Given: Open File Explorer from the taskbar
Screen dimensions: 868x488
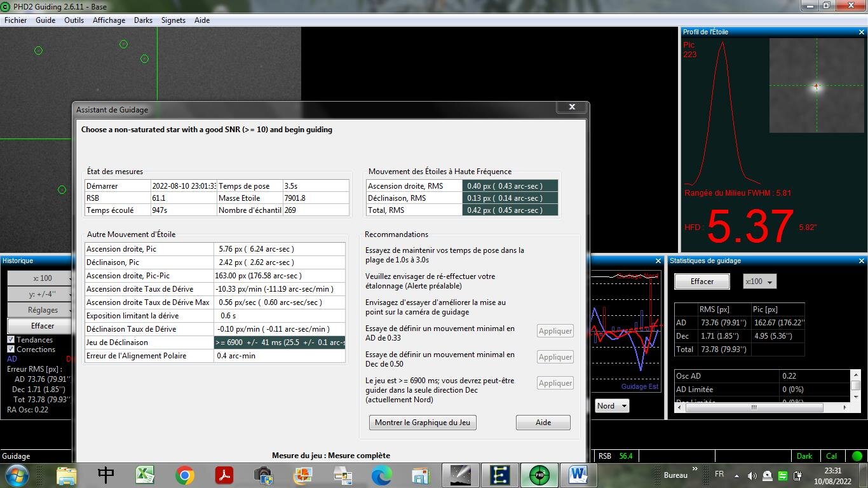Looking at the screenshot, I should [x=66, y=475].
